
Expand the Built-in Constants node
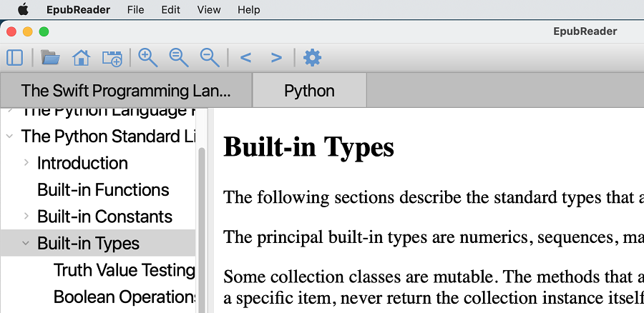point(26,217)
